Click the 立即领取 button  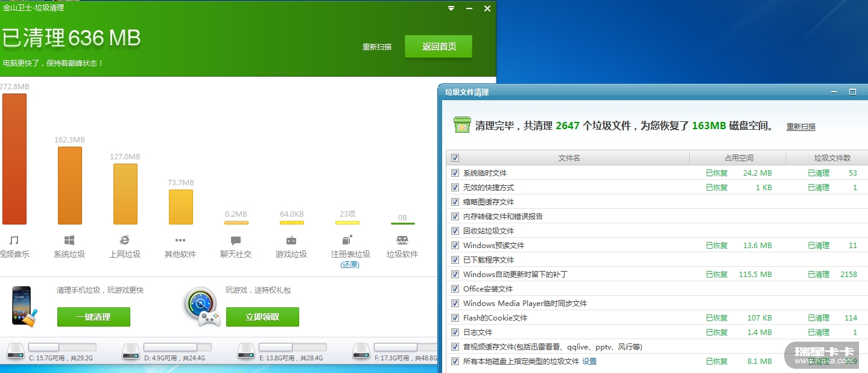click(262, 317)
